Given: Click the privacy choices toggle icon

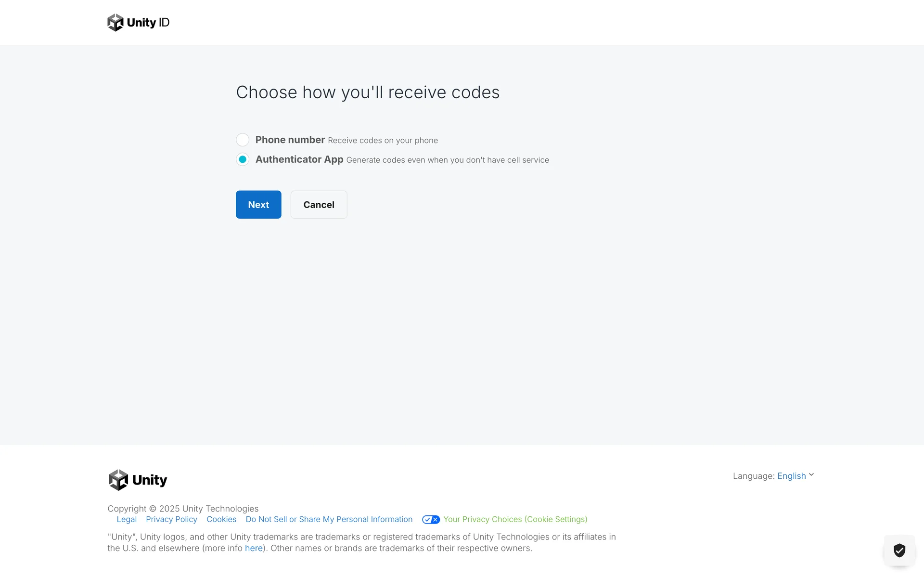Looking at the screenshot, I should [431, 519].
